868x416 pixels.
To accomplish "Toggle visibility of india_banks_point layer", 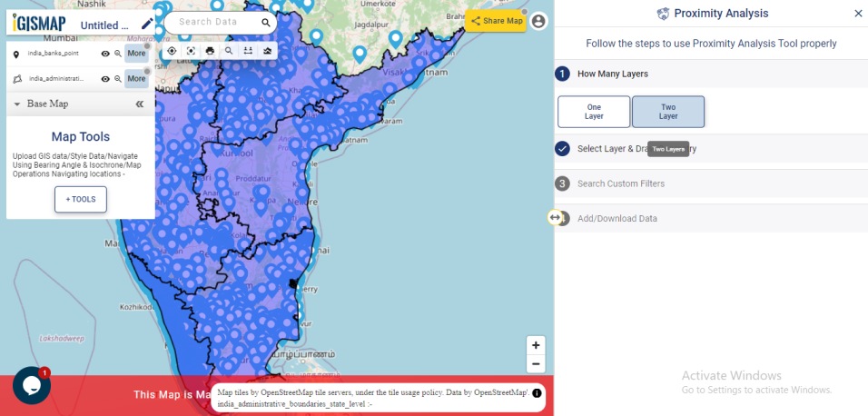I will click(x=105, y=54).
